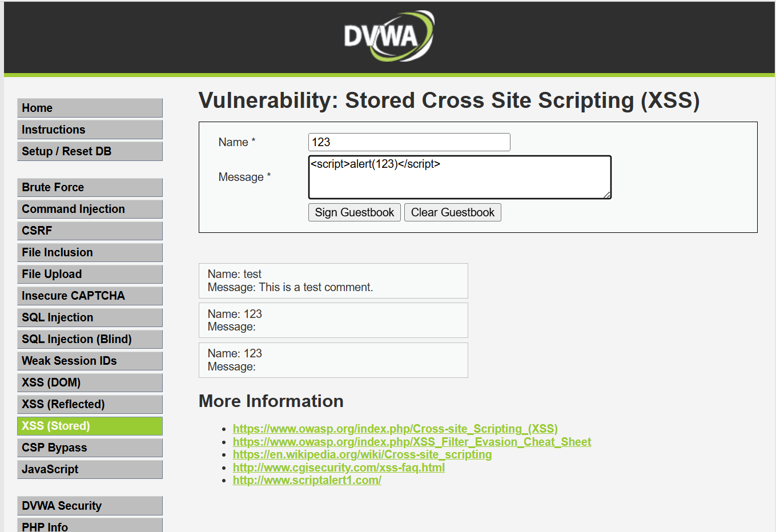
Task: Submit the form with Sign Guestbook
Action: pos(355,212)
